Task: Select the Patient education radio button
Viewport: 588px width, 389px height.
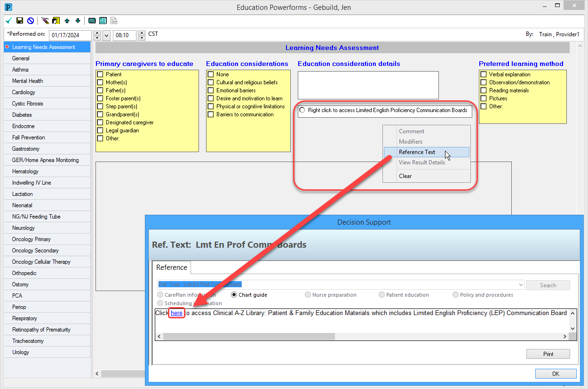Action: 381,295
